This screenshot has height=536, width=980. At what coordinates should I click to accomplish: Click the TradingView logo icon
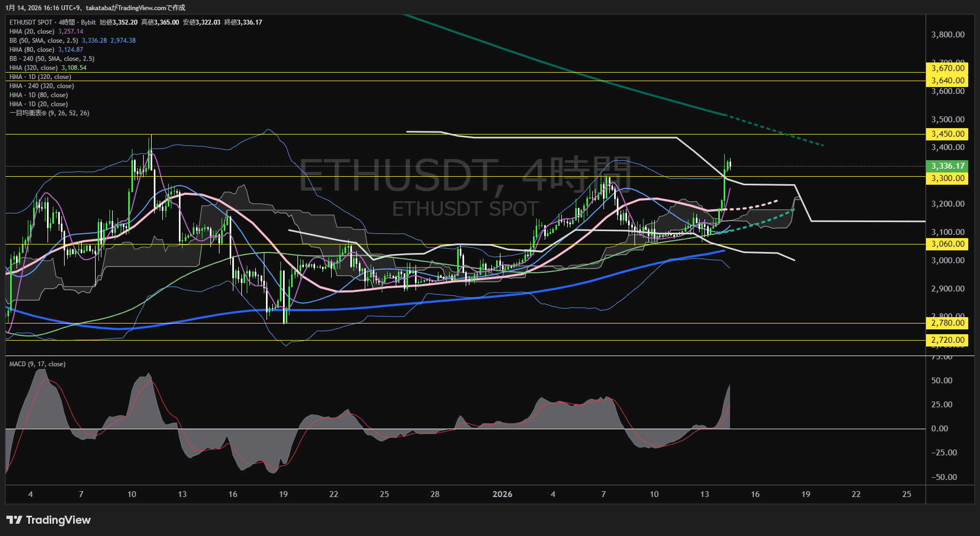(x=14, y=520)
